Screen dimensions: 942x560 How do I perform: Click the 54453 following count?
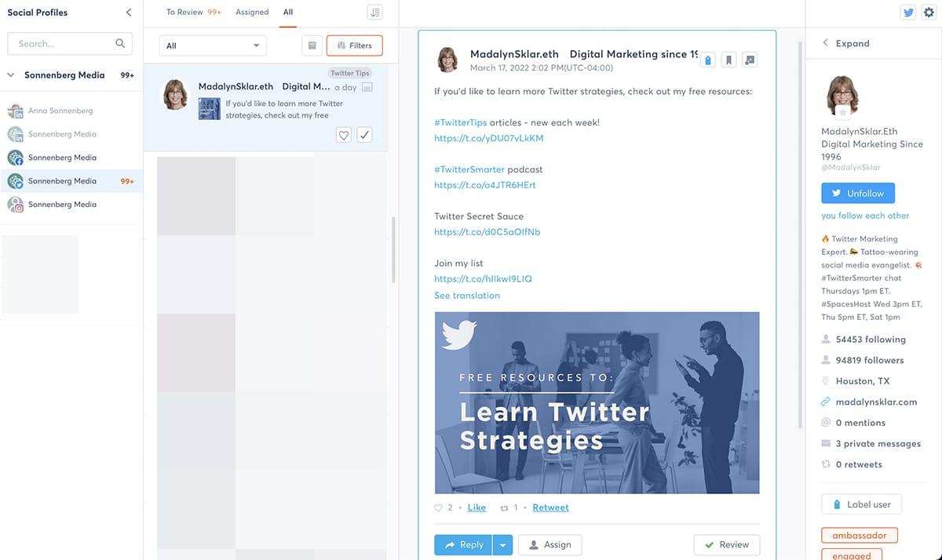(871, 340)
